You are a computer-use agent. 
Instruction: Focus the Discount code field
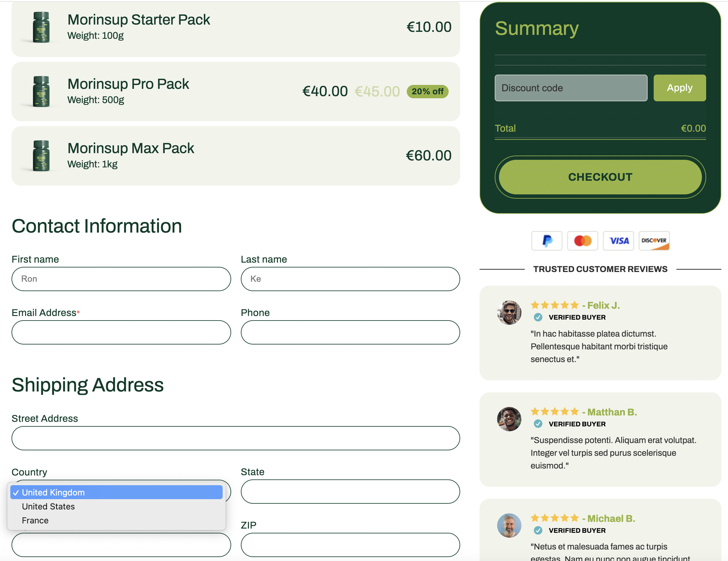click(x=571, y=88)
